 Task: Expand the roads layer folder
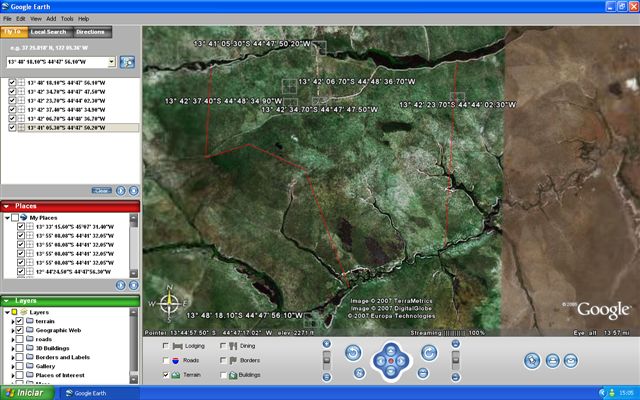tap(13, 339)
